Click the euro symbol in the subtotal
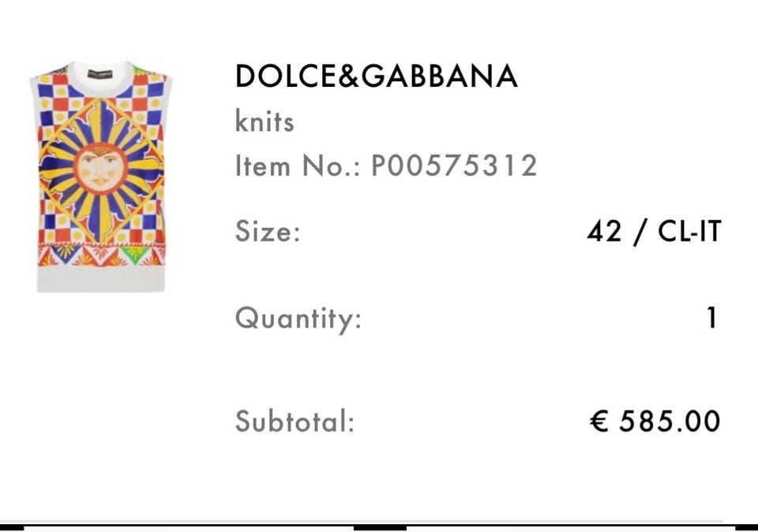Image resolution: width=758 pixels, height=532 pixels. [x=599, y=421]
